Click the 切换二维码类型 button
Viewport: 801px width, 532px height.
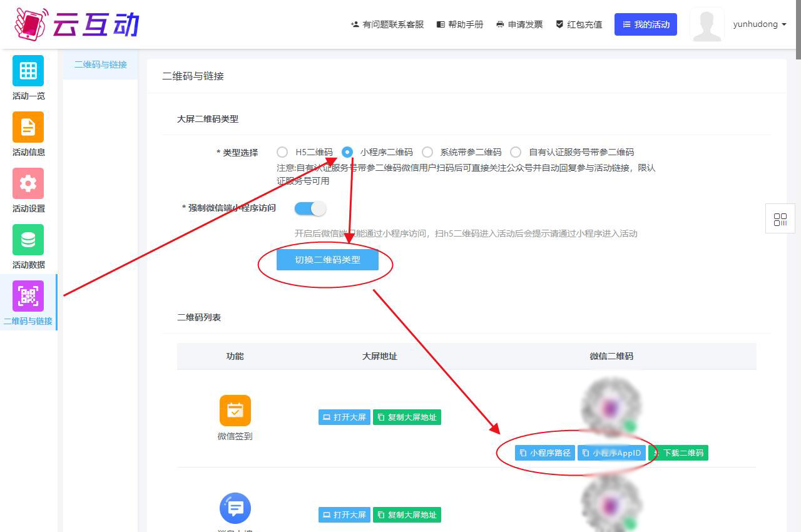[x=327, y=260]
